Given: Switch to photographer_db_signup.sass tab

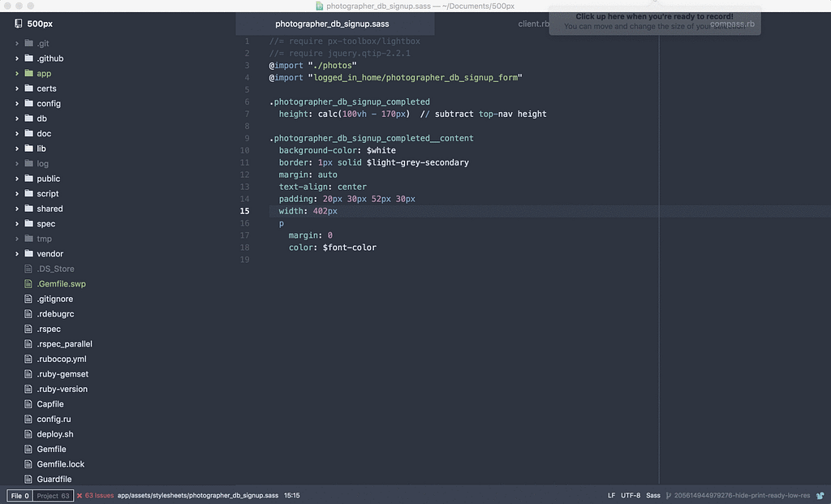Looking at the screenshot, I should tap(335, 24).
